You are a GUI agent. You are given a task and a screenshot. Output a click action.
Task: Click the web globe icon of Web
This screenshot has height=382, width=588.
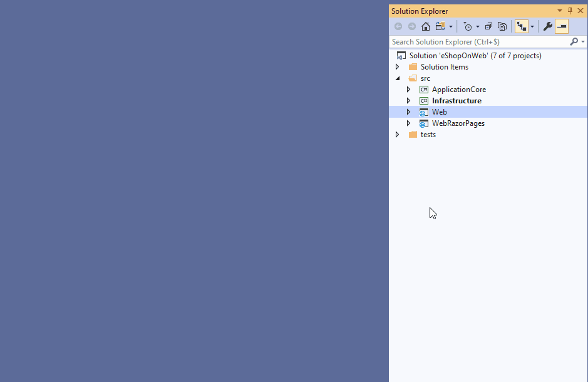[x=424, y=113]
